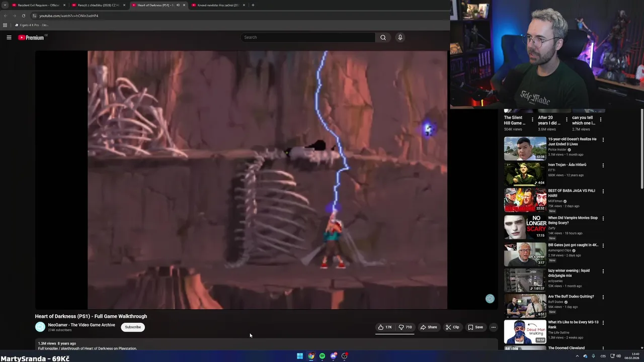Dislike the video with 710 dislikes
This screenshot has width=644, height=362.
coord(406,327)
